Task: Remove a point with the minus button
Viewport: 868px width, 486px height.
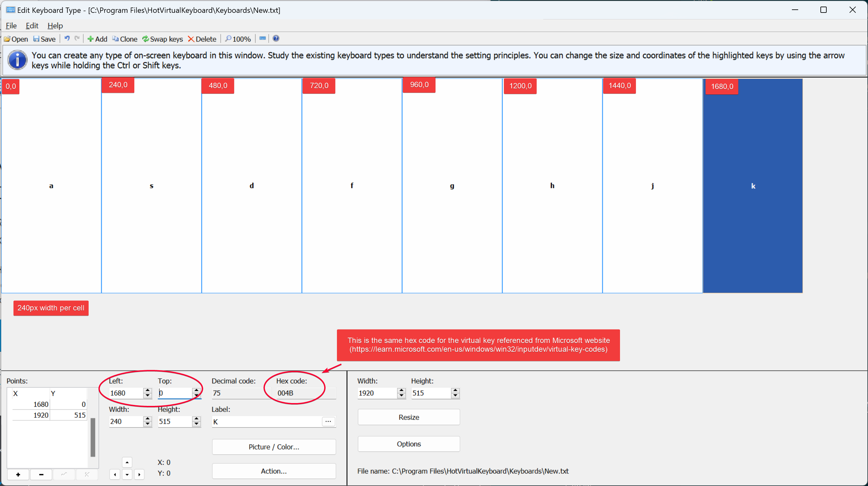Action: [41, 474]
